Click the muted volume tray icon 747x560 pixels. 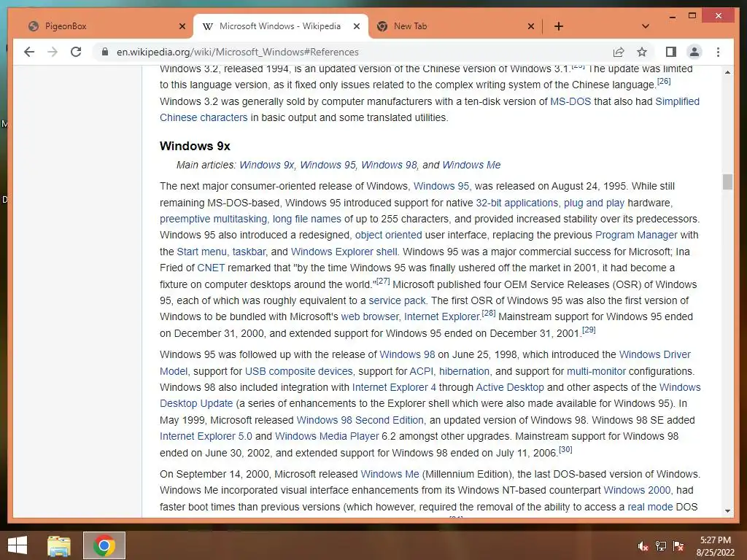[x=643, y=545]
